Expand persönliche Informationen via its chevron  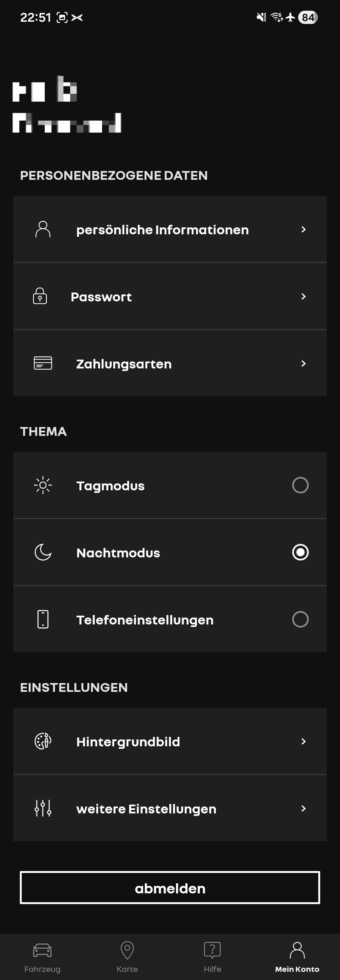(x=303, y=229)
